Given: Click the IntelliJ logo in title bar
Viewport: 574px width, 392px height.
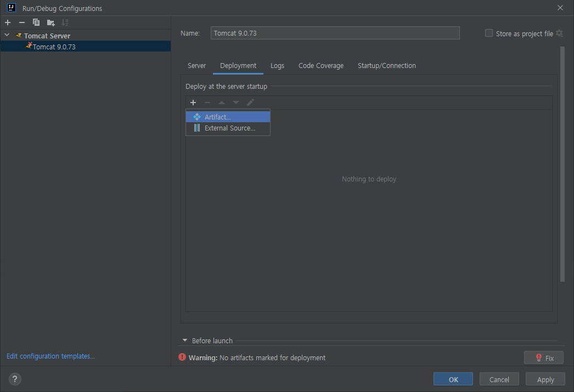Looking at the screenshot, I should [x=12, y=7].
